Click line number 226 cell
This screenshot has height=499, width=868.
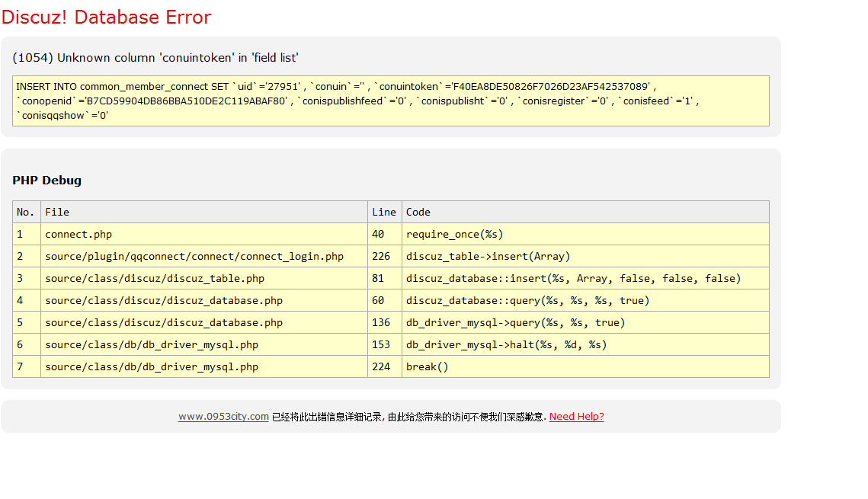pos(385,256)
